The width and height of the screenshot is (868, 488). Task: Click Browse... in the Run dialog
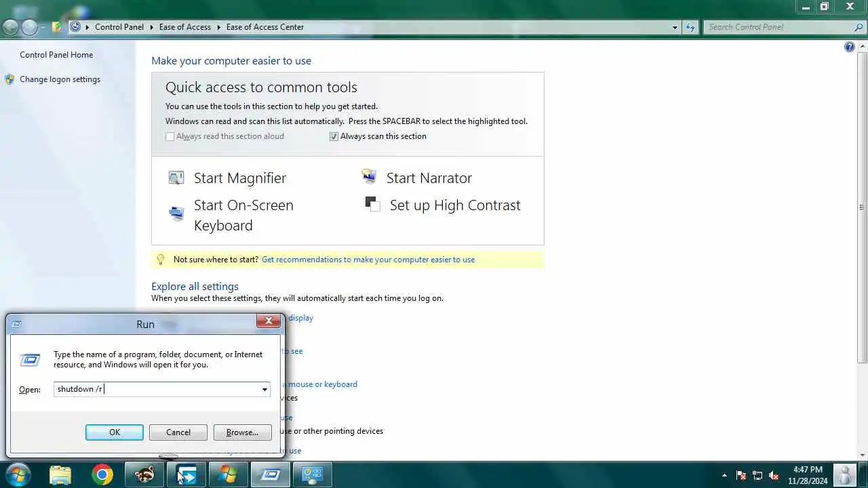point(242,432)
